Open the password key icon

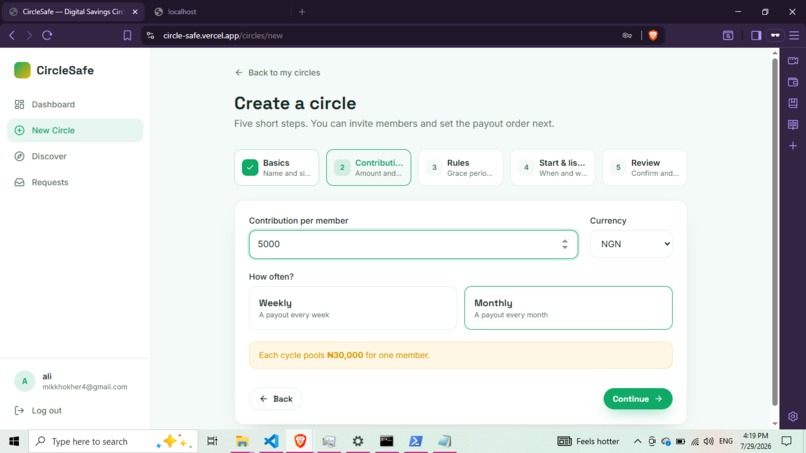click(627, 35)
